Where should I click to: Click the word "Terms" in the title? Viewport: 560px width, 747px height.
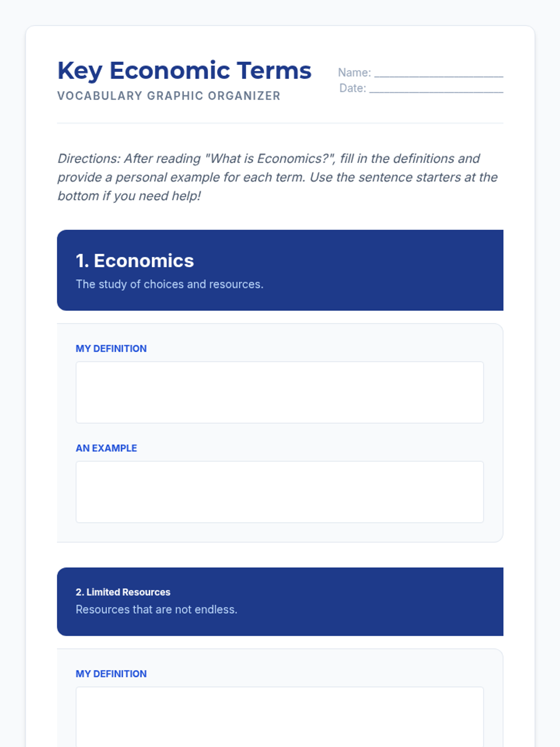coord(274,70)
